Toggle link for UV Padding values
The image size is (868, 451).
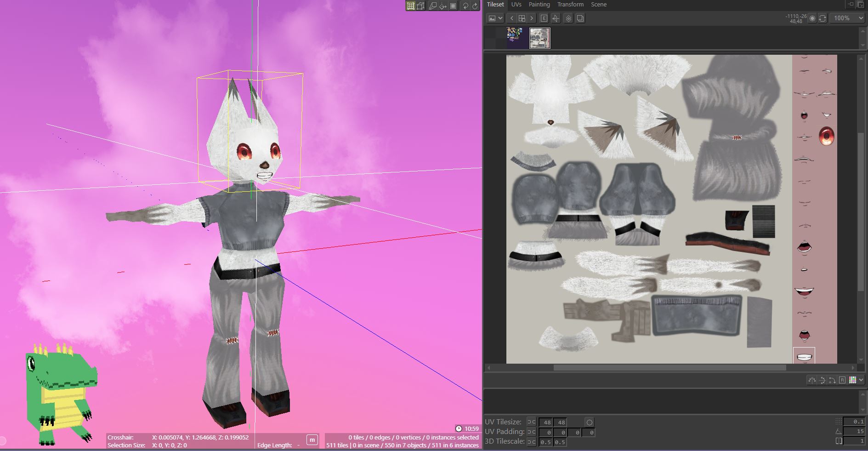pos(532,432)
